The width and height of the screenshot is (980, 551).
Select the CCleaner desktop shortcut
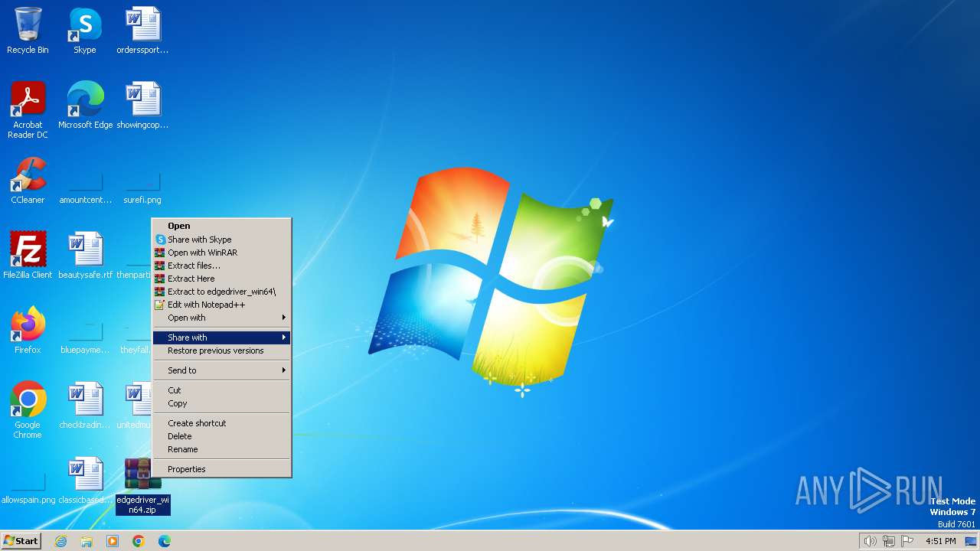click(x=28, y=181)
